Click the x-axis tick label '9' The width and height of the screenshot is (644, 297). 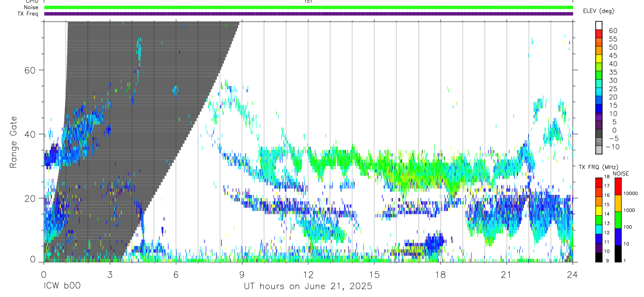pyautogui.click(x=242, y=275)
